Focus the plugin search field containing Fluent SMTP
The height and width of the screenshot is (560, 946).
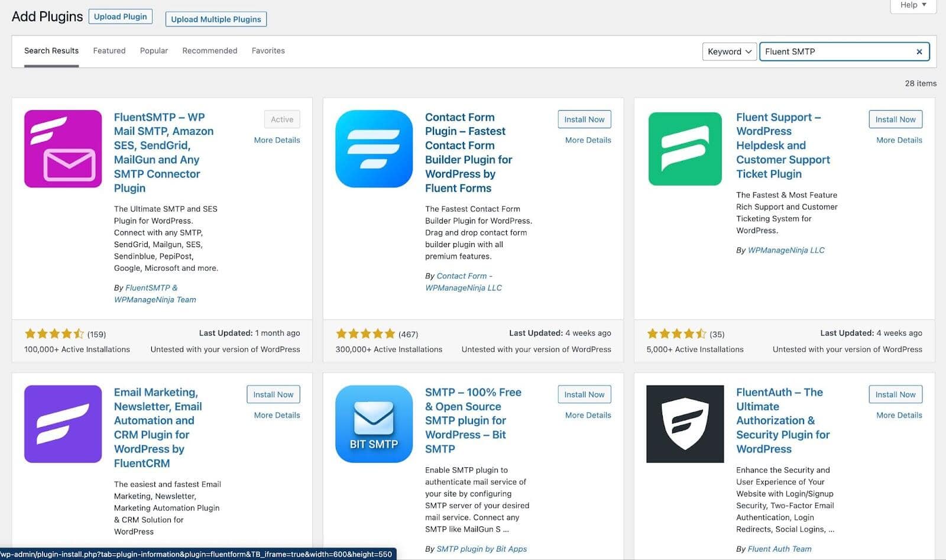(837, 52)
